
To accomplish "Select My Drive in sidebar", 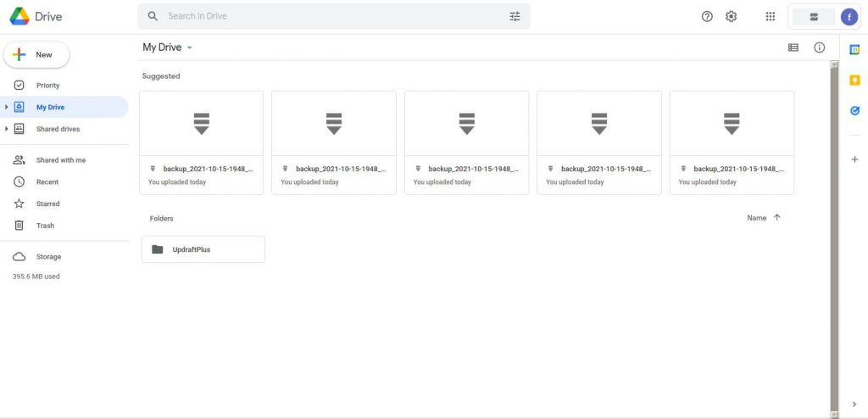I will [64, 107].
